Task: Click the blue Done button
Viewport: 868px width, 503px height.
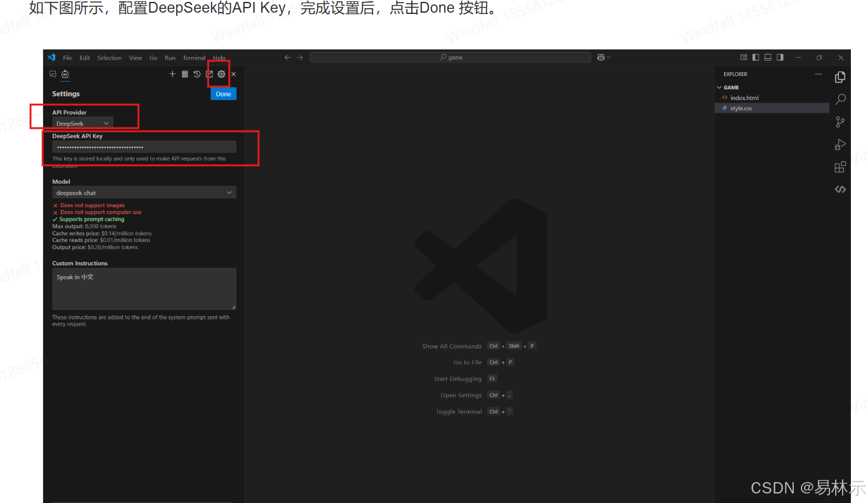Action: tap(224, 94)
